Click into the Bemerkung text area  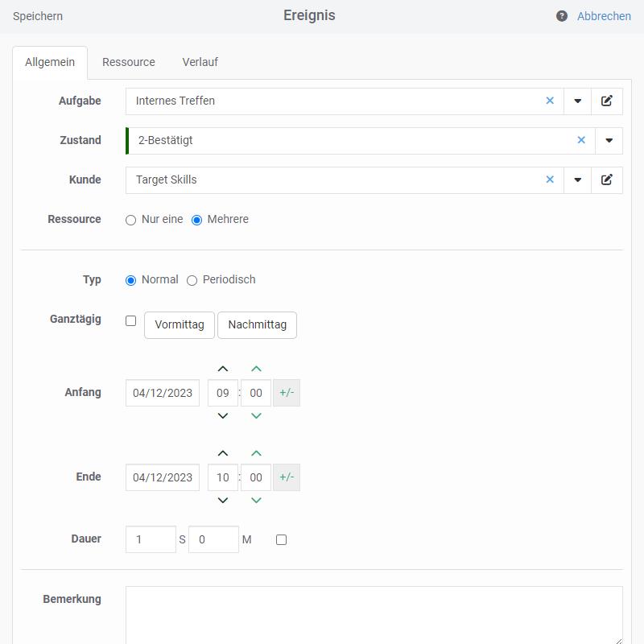[x=374, y=615]
